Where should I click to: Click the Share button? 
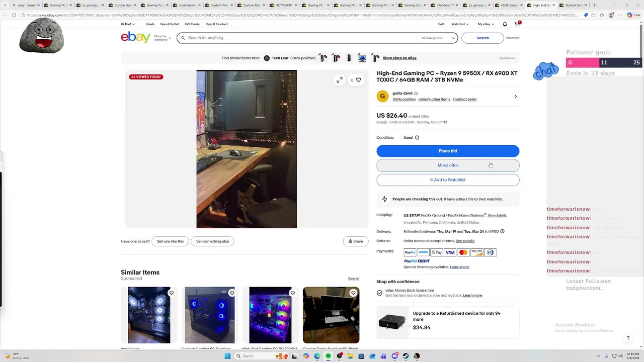[356, 241]
